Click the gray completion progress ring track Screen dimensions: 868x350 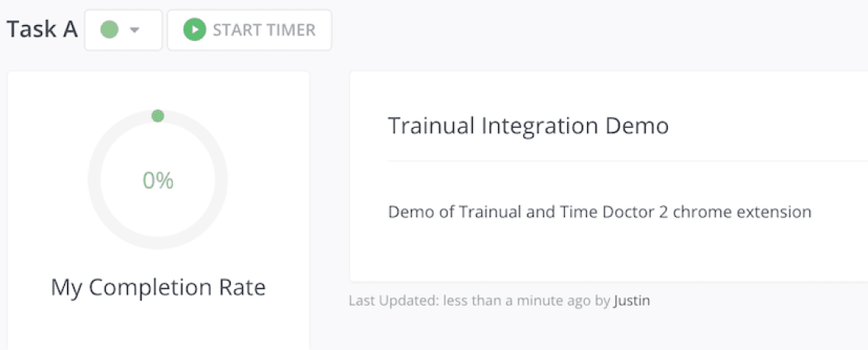tap(95, 180)
